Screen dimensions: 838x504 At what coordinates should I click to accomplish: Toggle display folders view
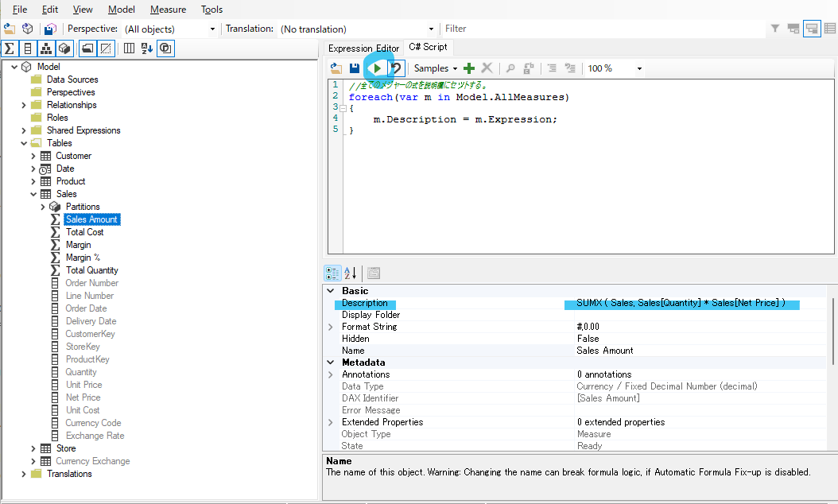[x=87, y=48]
